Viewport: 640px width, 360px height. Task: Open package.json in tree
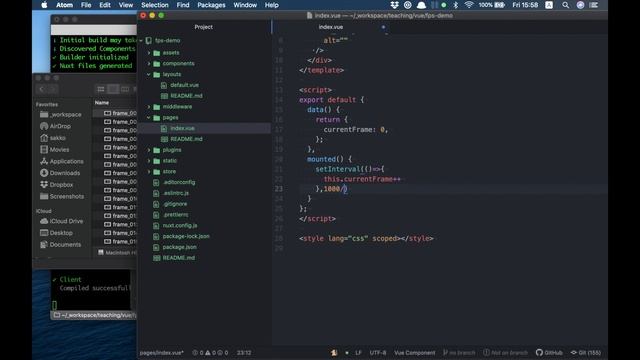pyautogui.click(x=180, y=247)
